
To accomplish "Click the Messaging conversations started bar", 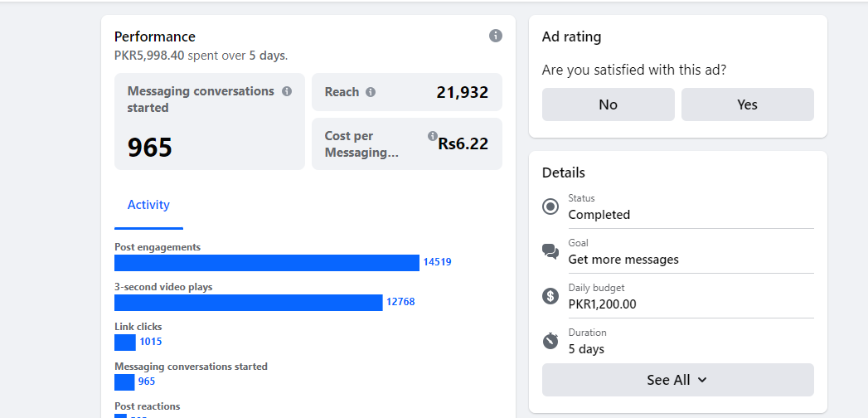I will coord(124,382).
